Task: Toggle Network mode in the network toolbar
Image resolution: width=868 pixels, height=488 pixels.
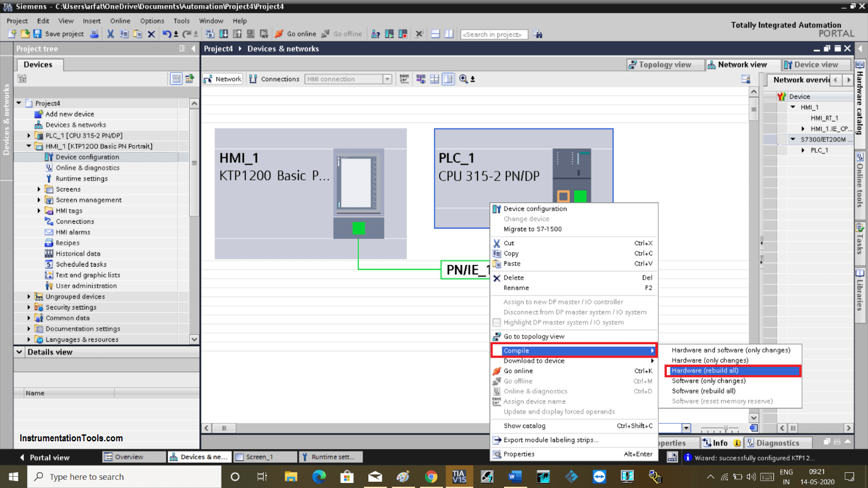Action: 223,79
